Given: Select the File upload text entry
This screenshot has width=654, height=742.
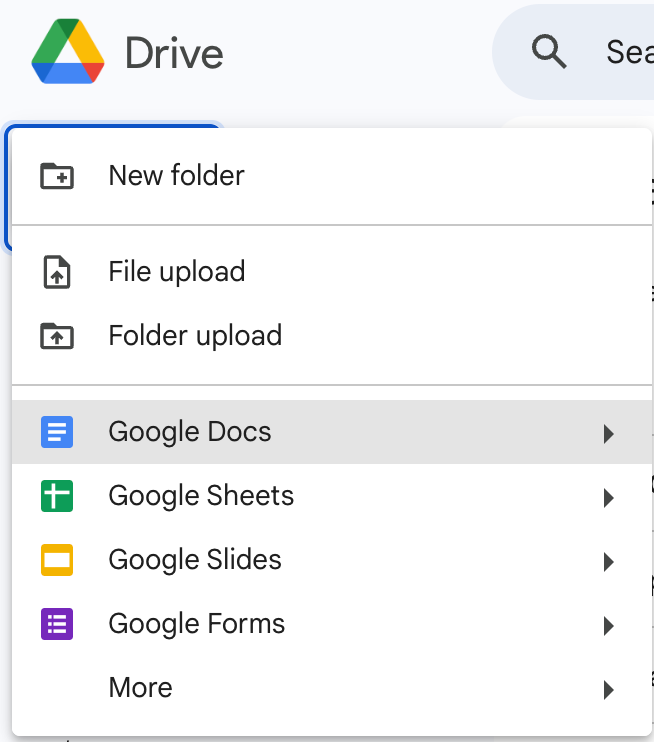Looking at the screenshot, I should tap(176, 272).
